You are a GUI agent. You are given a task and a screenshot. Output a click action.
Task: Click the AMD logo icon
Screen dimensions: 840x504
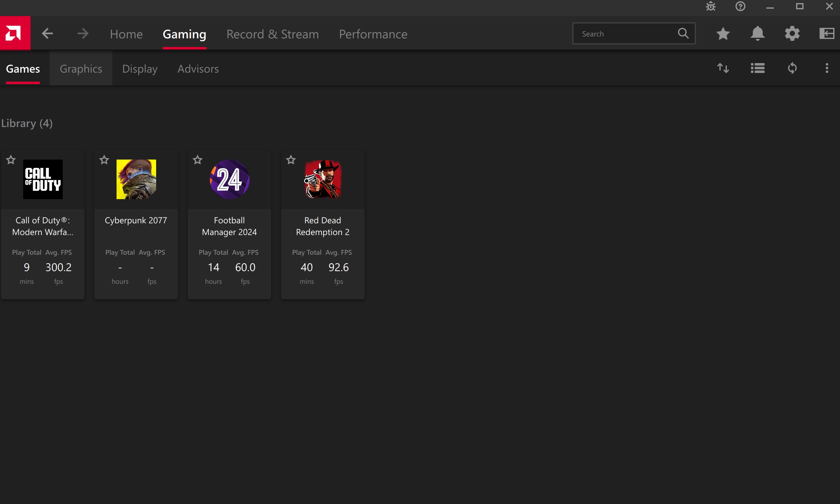pyautogui.click(x=15, y=33)
